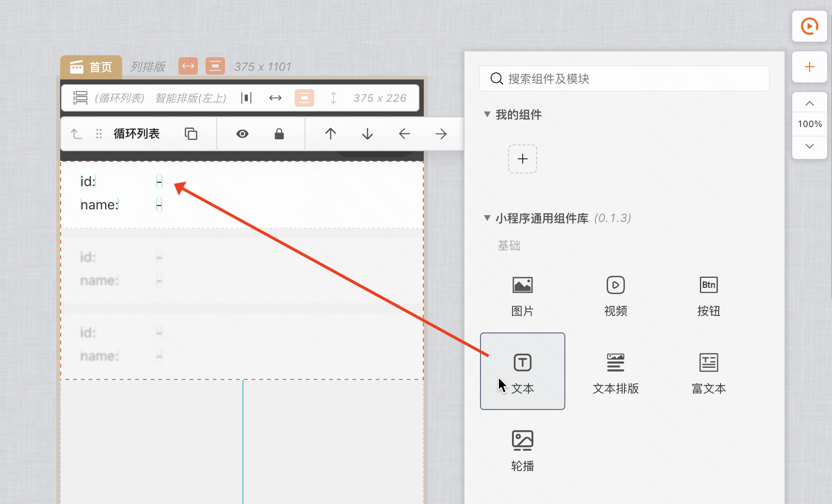832x504 pixels.
Task: Click 智能排版(左上) layout mode
Action: pyautogui.click(x=191, y=98)
